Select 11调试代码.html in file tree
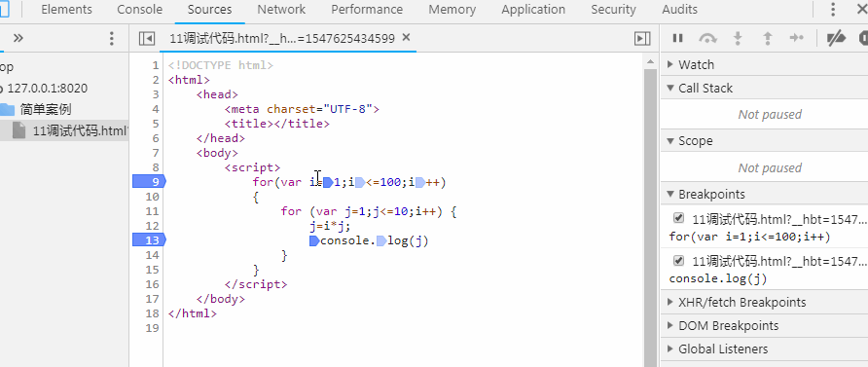 (64, 130)
